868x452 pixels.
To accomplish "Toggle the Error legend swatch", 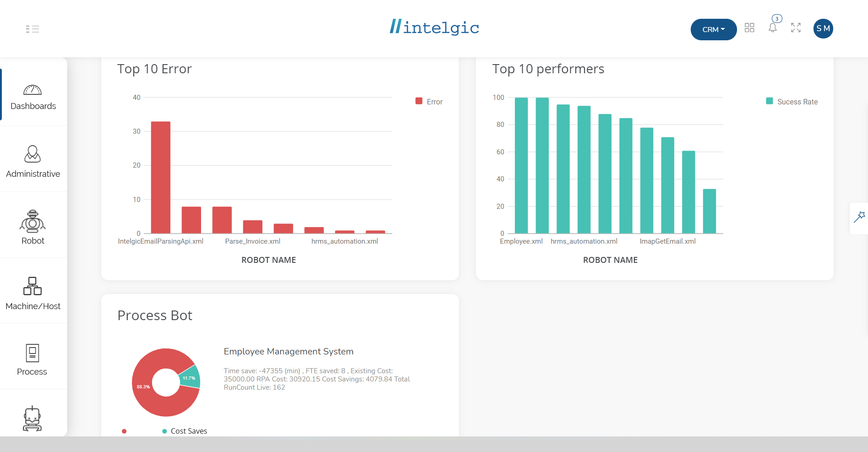I will (419, 101).
